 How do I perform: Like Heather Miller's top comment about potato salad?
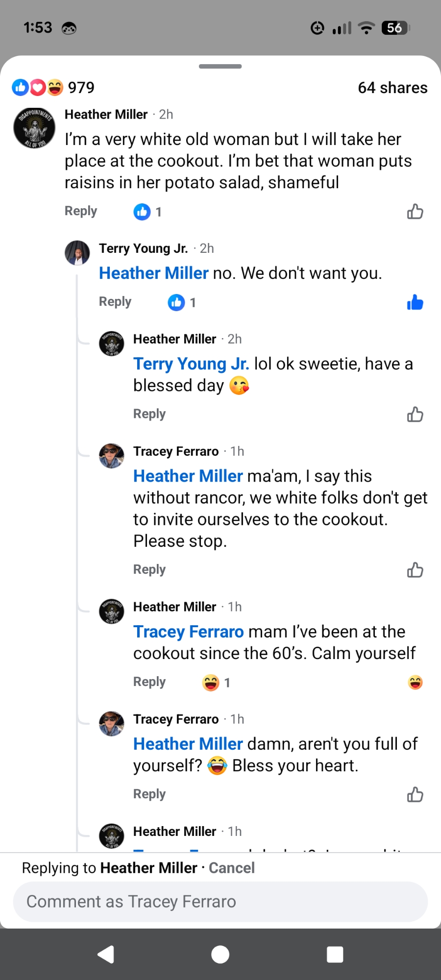[x=415, y=212]
